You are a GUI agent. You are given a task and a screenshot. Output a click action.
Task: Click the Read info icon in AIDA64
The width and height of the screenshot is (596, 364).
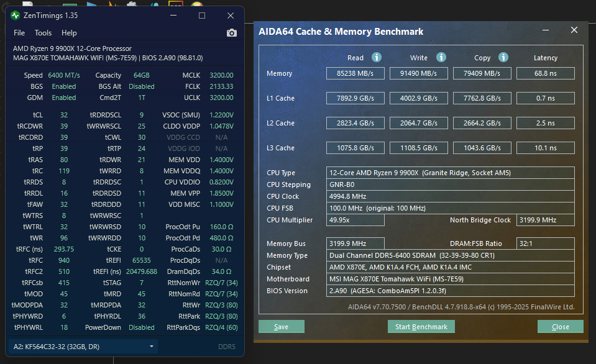pos(376,57)
